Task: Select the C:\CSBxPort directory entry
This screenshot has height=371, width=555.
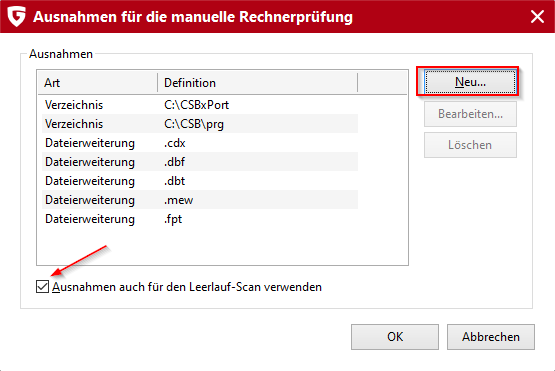Action: [200, 105]
